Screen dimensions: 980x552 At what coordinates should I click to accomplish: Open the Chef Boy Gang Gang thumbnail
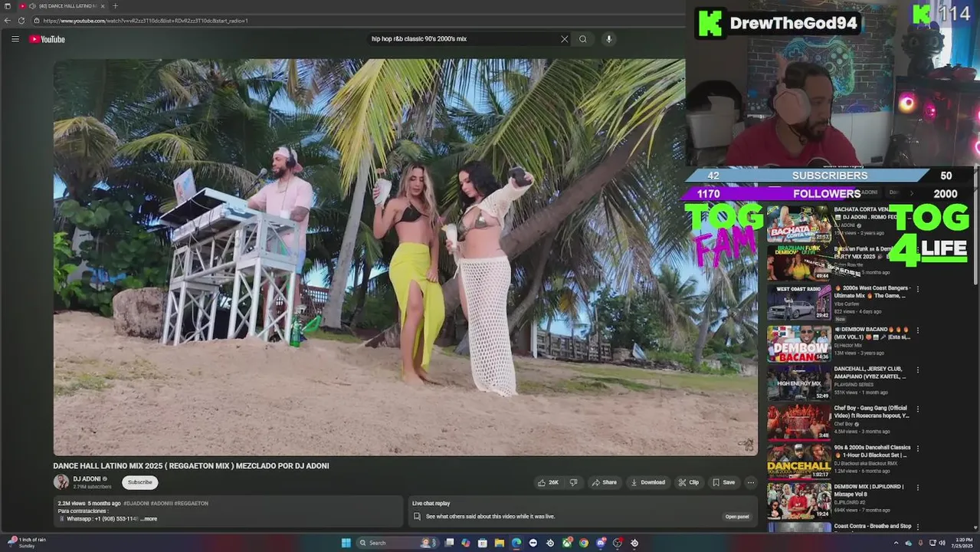point(799,422)
